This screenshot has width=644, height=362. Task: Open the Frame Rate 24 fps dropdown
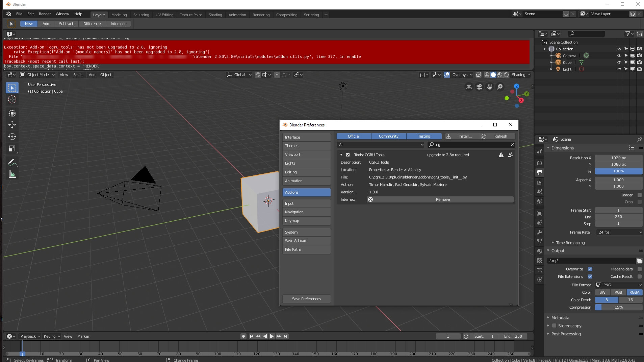pos(619,232)
